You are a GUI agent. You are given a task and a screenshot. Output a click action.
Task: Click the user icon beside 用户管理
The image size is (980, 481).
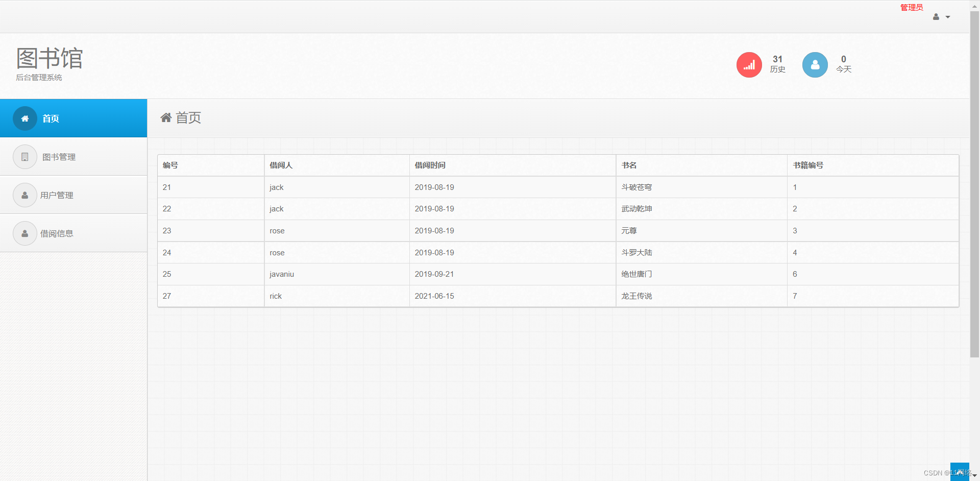pos(25,195)
